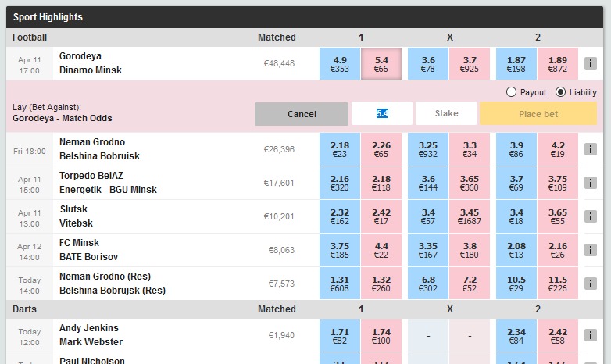Back Gorodeya at odds 4.9
This screenshot has width=611, height=364.
point(340,63)
